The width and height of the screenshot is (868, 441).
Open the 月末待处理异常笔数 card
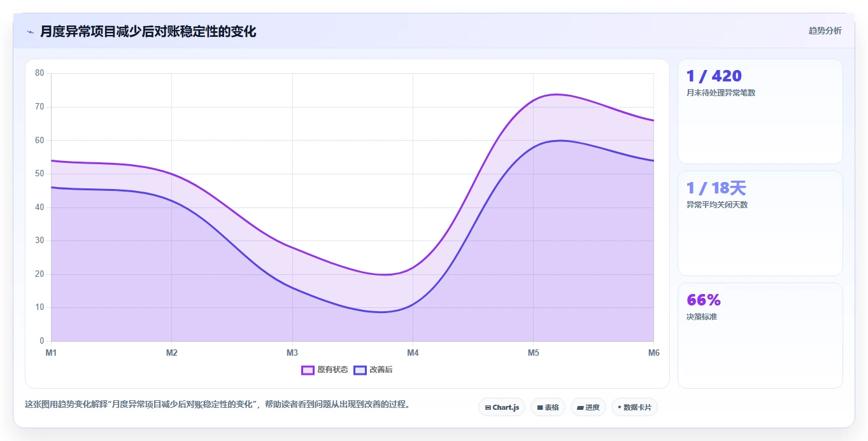(x=760, y=111)
